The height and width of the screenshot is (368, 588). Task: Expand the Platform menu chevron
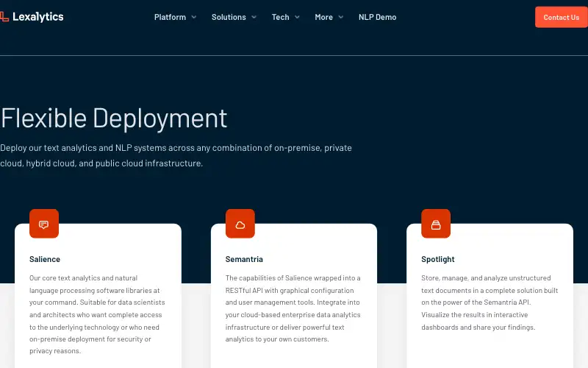pos(194,17)
